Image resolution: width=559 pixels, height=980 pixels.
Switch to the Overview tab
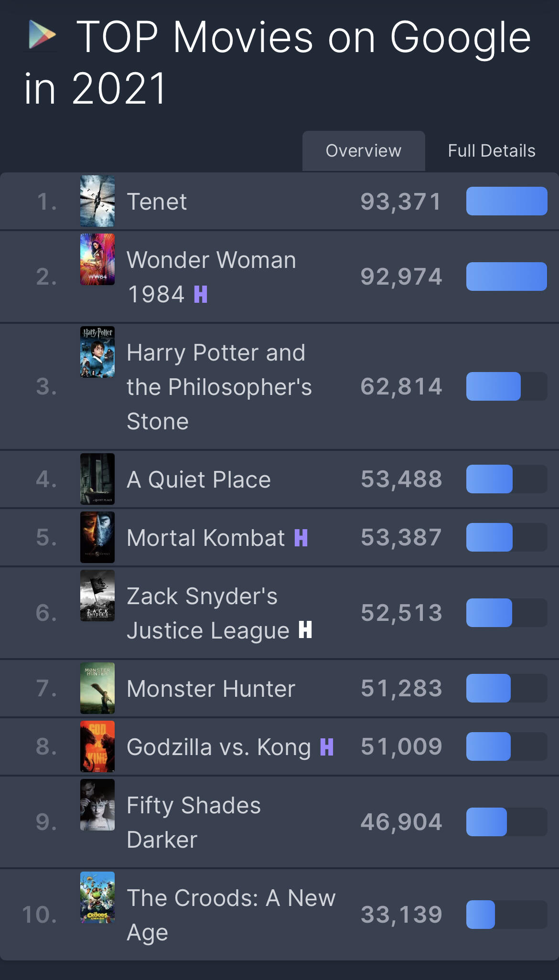(x=364, y=151)
